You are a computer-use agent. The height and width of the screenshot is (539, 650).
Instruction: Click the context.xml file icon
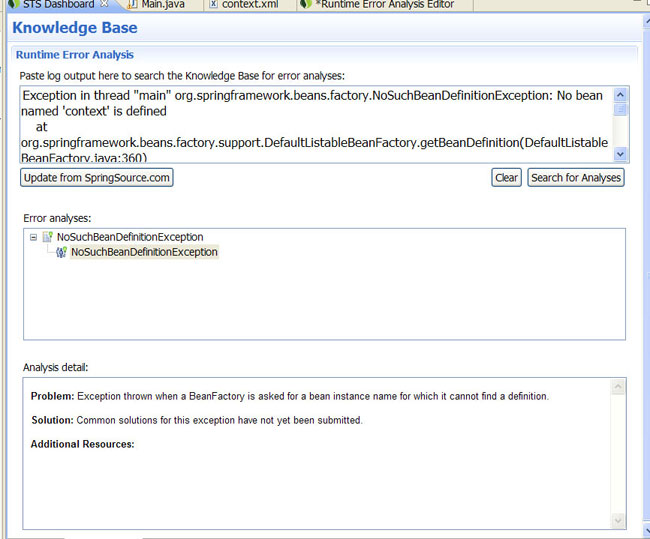tap(213, 5)
